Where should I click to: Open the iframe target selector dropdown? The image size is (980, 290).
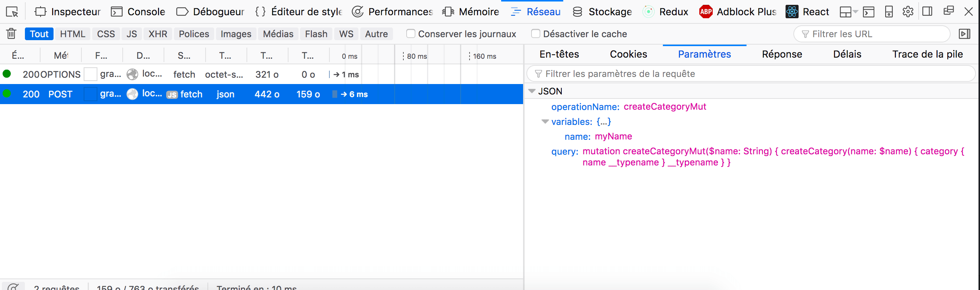click(848, 12)
